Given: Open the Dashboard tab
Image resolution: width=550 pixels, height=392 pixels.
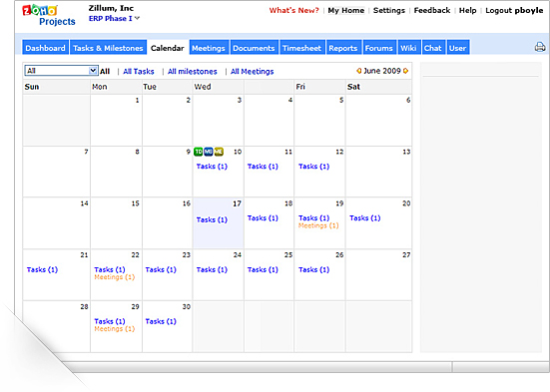Looking at the screenshot, I should click(46, 48).
